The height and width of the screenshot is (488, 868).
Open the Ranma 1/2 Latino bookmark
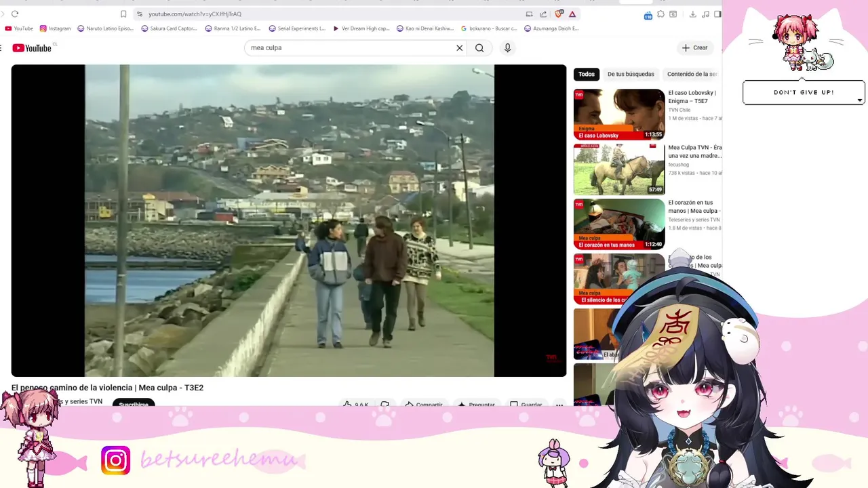click(233, 28)
